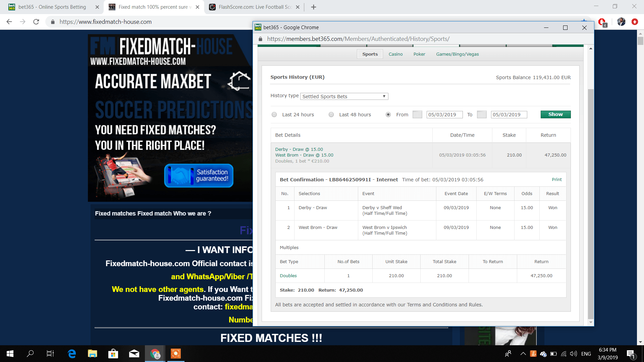The height and width of the screenshot is (362, 644).
Task: Click the From date field 05/03/2019
Action: [444, 115]
